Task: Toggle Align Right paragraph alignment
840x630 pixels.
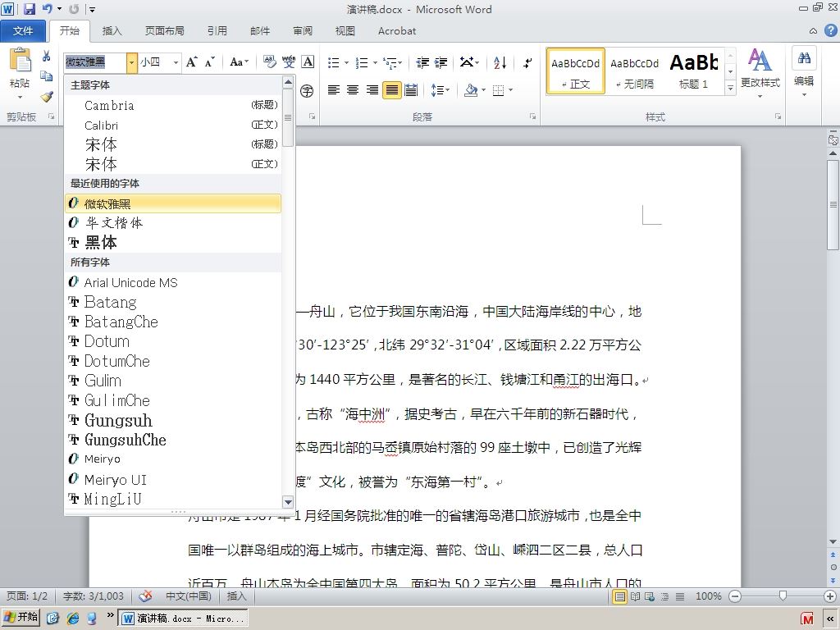Action: tap(372, 90)
